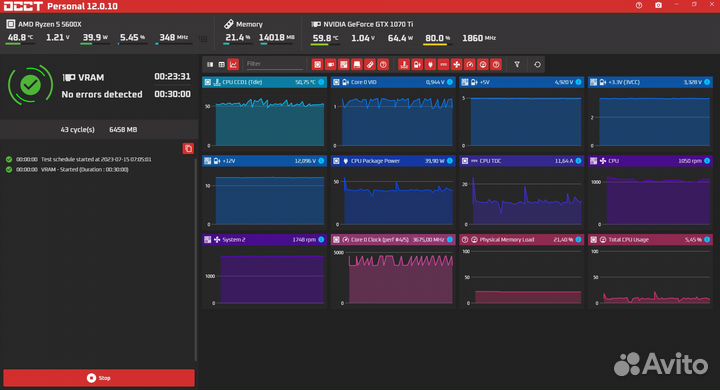Toggle the CPU sensor filter icon
The height and width of the screenshot is (390, 720).
pyautogui.click(x=317, y=65)
